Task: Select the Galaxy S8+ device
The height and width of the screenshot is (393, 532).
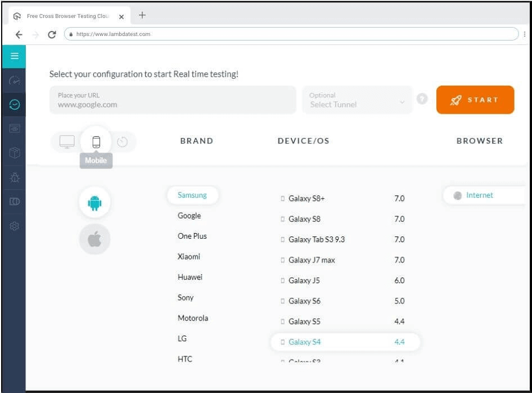Action: (306, 199)
